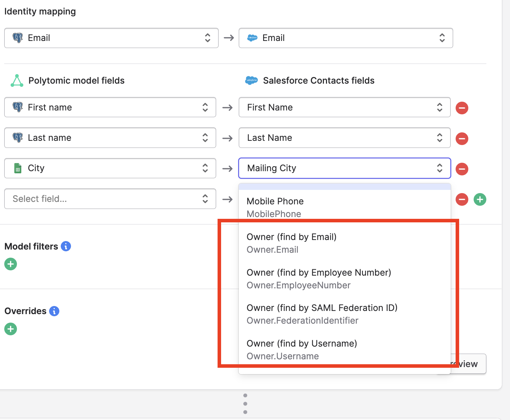Open the Last Name Salesforce field dropdown
The height and width of the screenshot is (420, 510).
[x=345, y=138]
